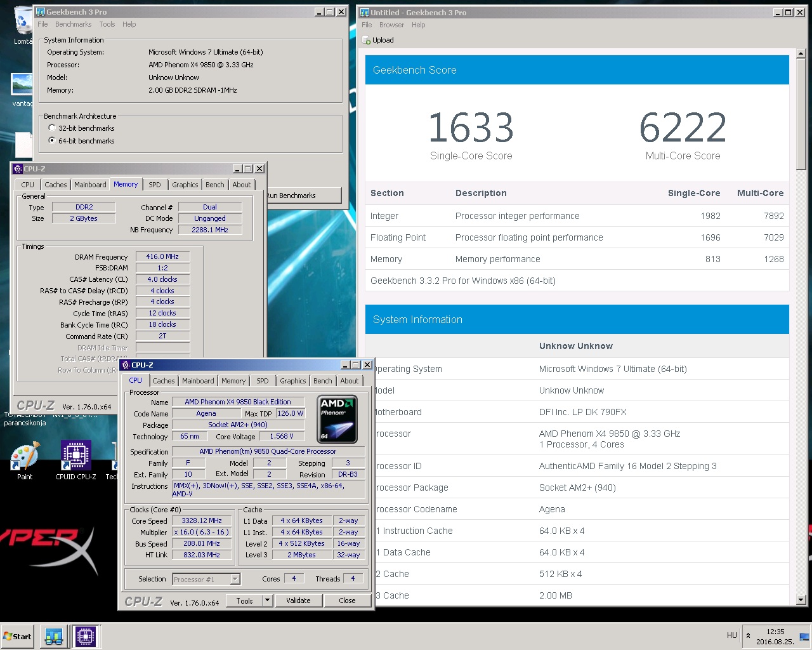Click the Run Benchmarks button

[303, 196]
